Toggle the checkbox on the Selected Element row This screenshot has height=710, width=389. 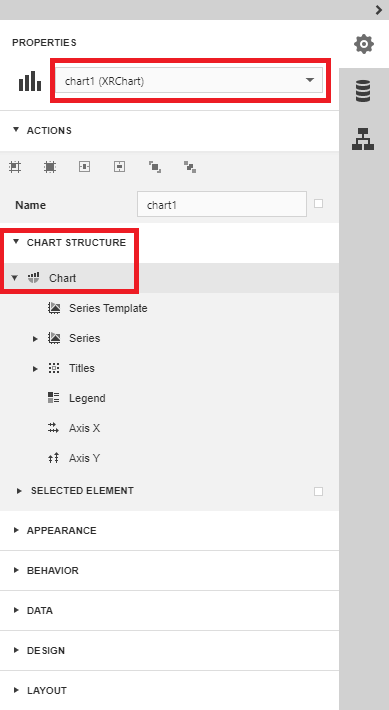point(318,491)
